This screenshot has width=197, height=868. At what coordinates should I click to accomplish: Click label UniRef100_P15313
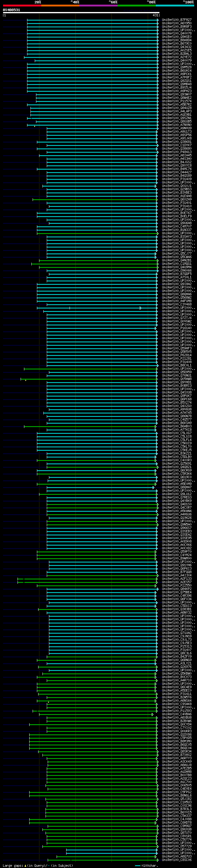pyautogui.click(x=177, y=647)
